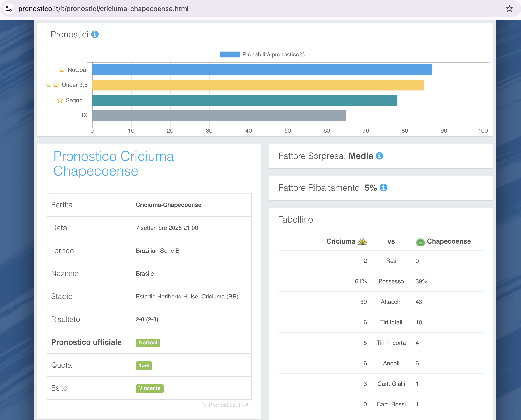
Task: Open the info icon beside Fattore Ribaltamento
Action: pyautogui.click(x=383, y=188)
